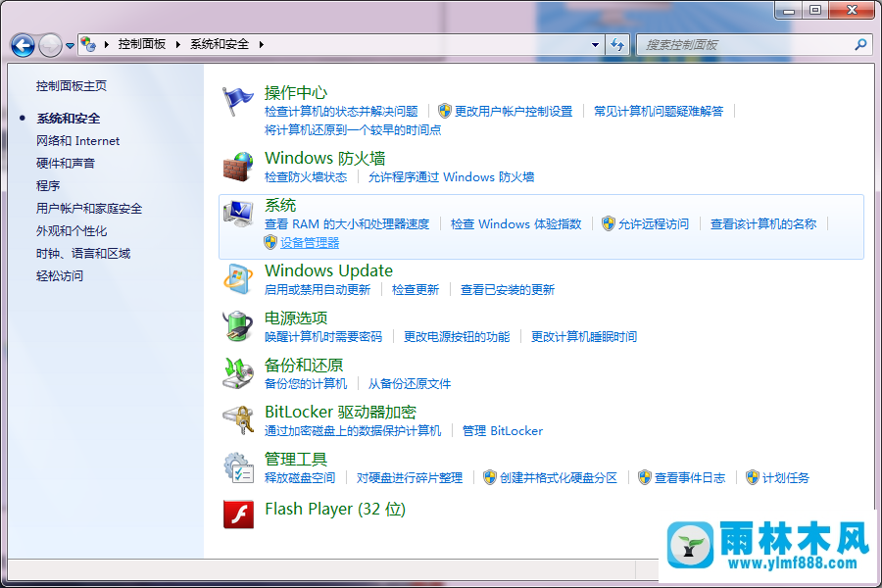This screenshot has height=588, width=882.
Task: Open 允许远程访问 link
Action: coord(654,224)
